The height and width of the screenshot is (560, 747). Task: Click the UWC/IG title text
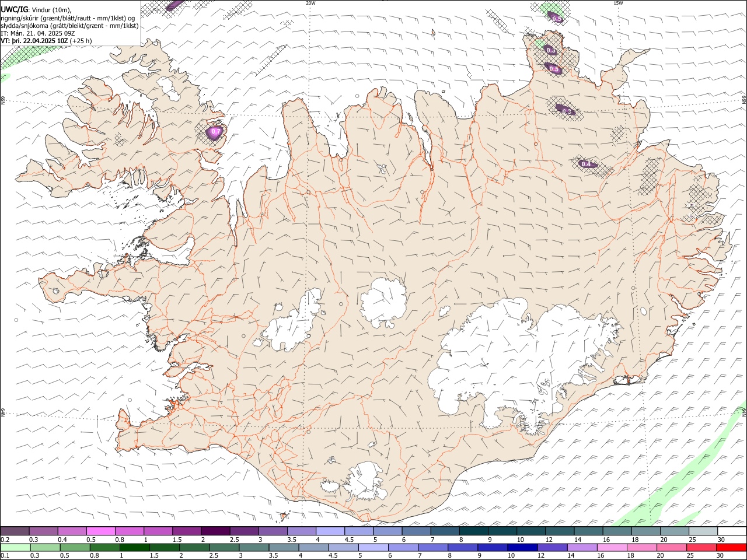[13, 9]
